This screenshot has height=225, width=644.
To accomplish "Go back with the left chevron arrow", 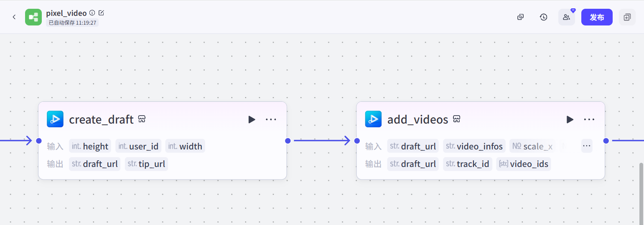I will [14, 17].
